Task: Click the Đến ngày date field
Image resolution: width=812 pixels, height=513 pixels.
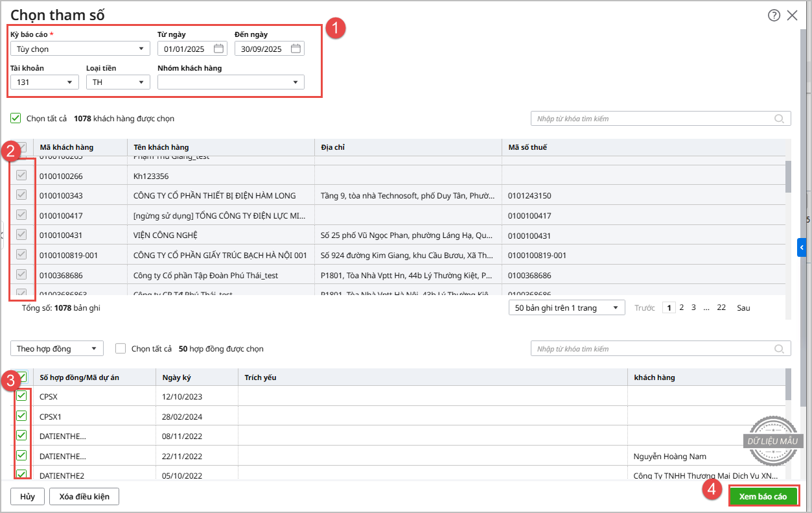Action: click(270, 49)
